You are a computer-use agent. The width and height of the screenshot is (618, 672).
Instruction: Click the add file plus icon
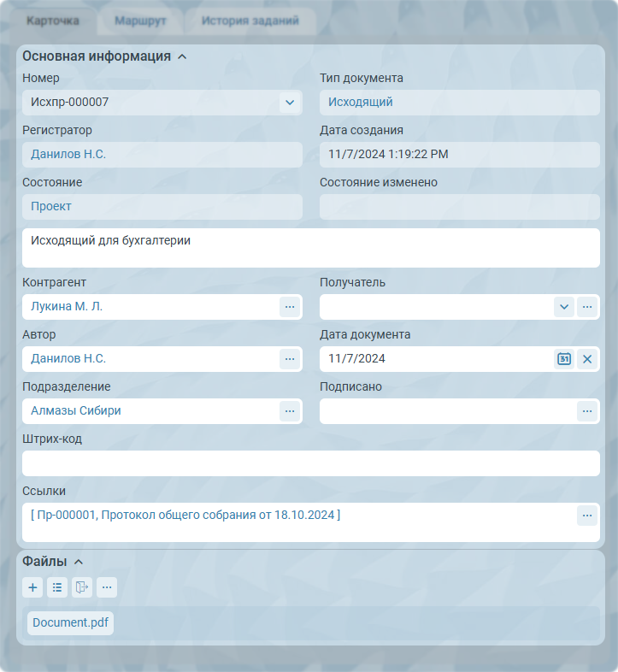click(x=32, y=587)
